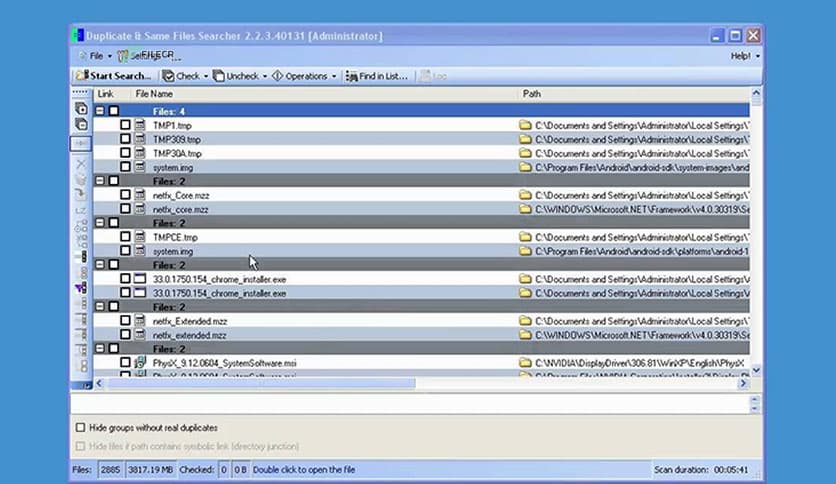Open the dropdown arrow next to Check
Image resolution: width=836 pixels, height=484 pixels.
point(206,76)
